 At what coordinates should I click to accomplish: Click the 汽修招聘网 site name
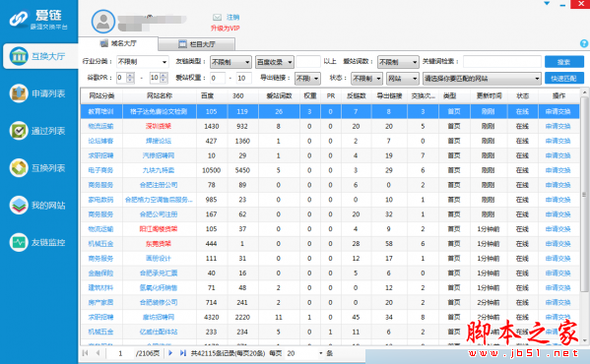coord(159,155)
